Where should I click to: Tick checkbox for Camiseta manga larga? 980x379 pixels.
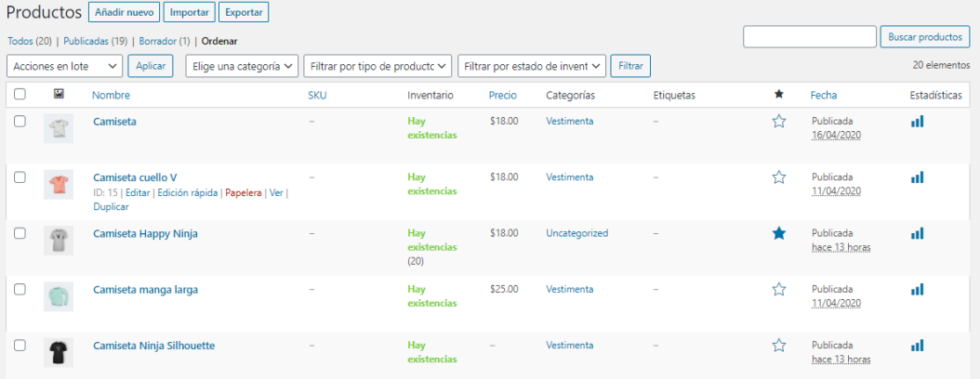click(x=20, y=289)
